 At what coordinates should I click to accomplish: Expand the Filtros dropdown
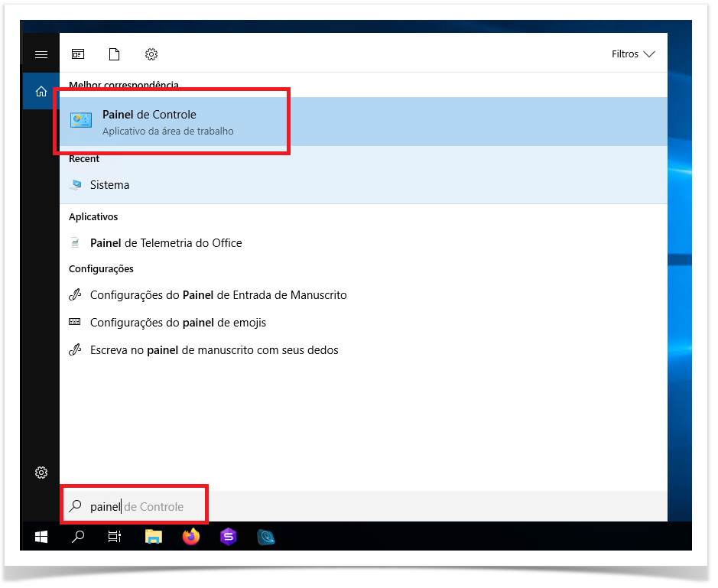[633, 54]
